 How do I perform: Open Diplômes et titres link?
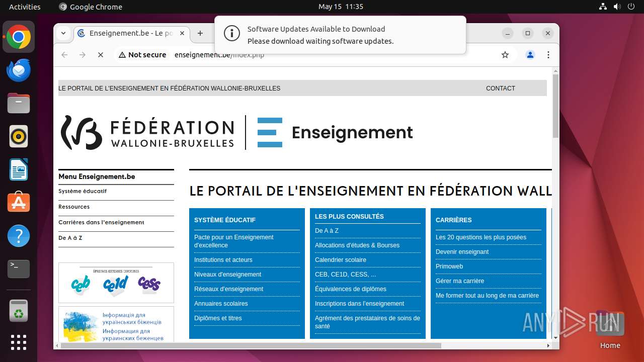pos(218,318)
